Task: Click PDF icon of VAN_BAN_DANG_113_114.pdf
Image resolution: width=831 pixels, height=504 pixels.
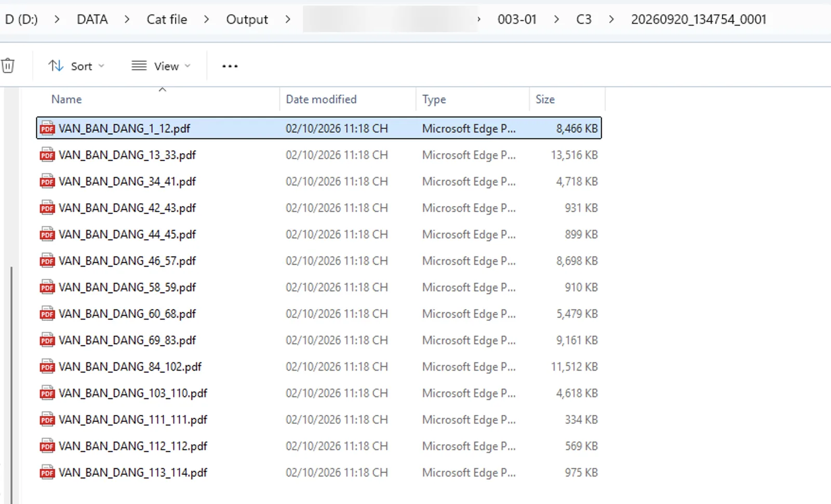Action: [47, 472]
